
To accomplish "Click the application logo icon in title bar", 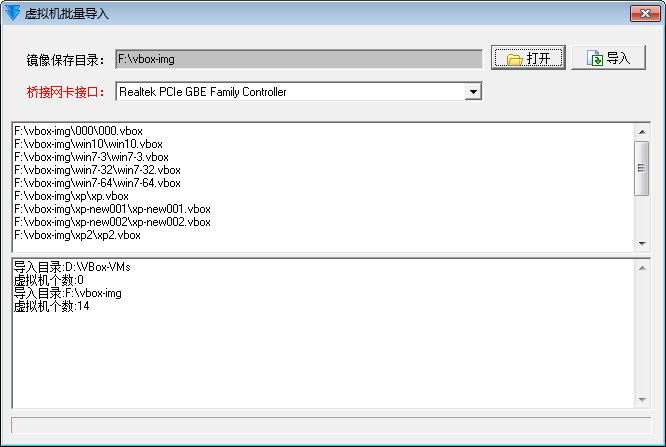I will pos(12,13).
